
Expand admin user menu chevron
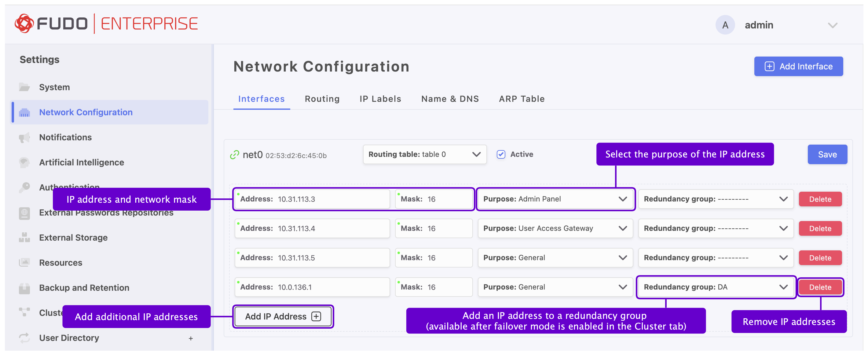(x=832, y=26)
